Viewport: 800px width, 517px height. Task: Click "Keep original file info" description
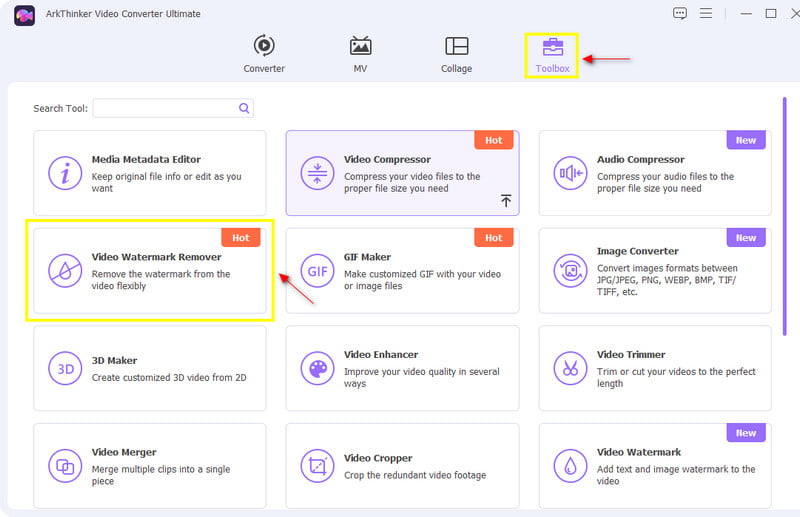166,182
